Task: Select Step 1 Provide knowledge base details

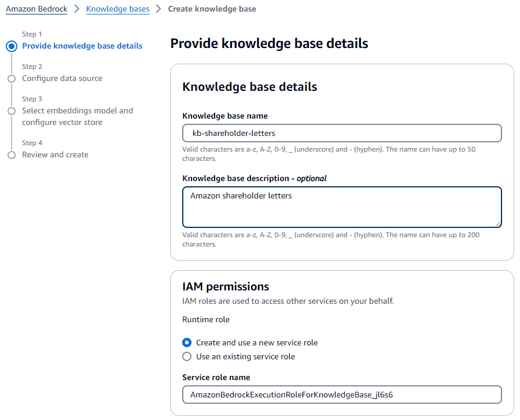Action: pyautogui.click(x=82, y=46)
